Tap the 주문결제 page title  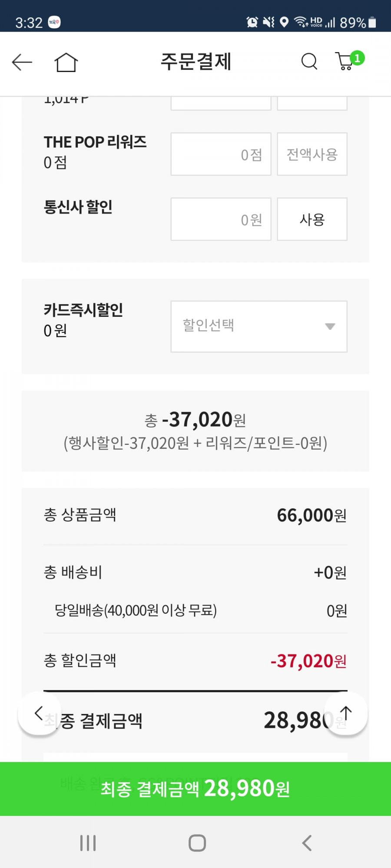click(x=195, y=61)
